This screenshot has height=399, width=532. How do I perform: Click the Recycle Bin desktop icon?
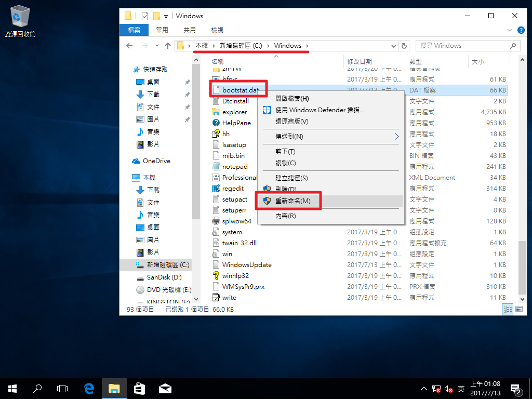click(x=20, y=18)
